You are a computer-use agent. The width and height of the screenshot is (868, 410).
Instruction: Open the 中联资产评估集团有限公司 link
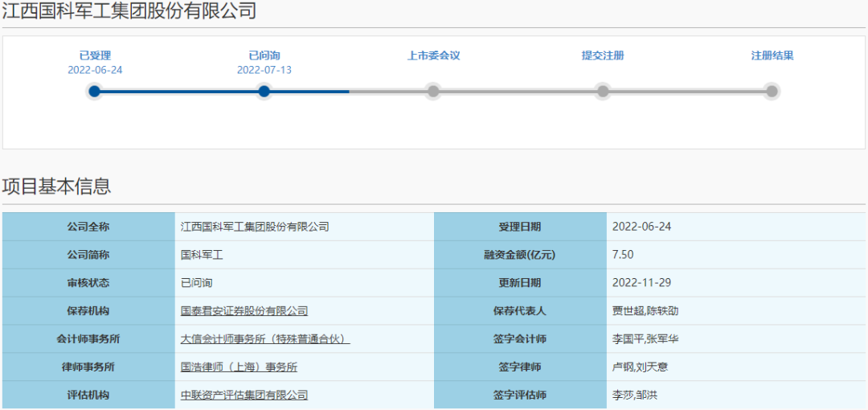[x=244, y=396]
